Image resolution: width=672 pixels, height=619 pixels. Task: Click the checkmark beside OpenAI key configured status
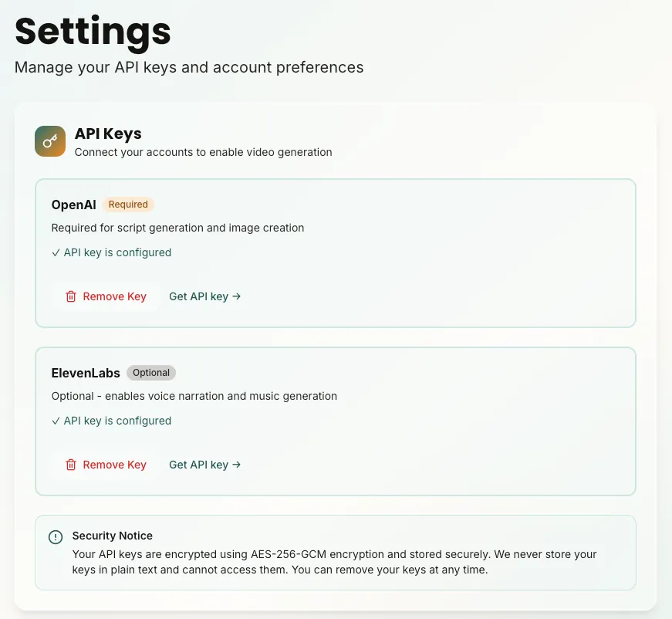(56, 252)
